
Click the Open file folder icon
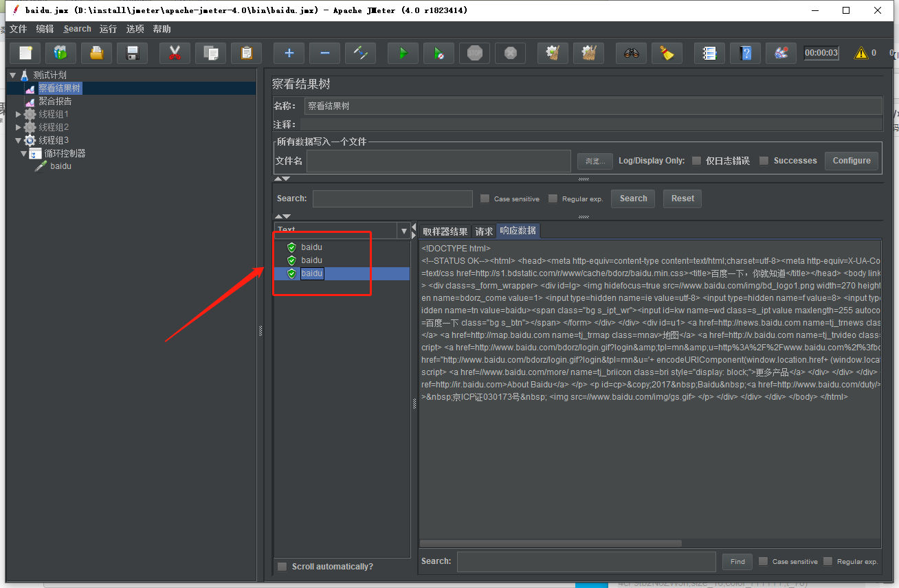click(97, 53)
